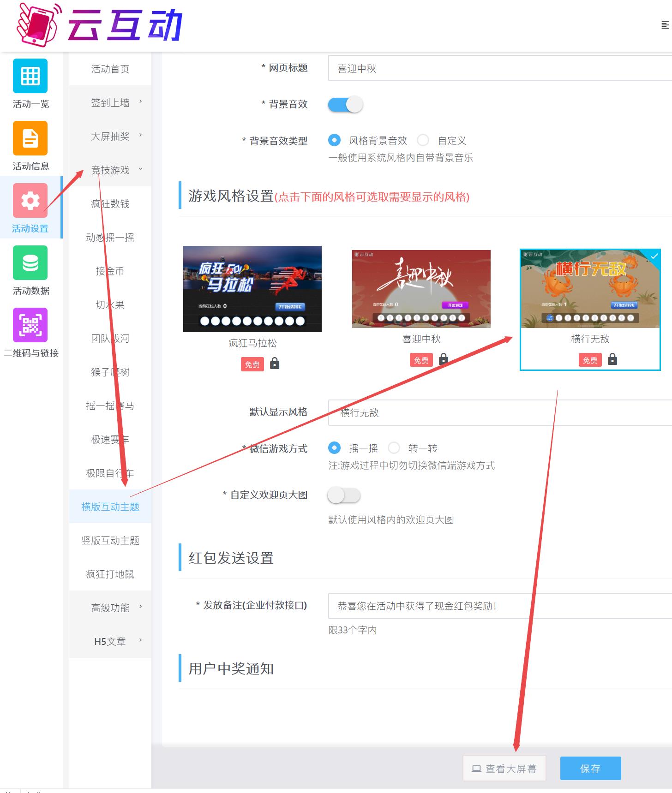The height and width of the screenshot is (793, 672).
Task: Open the 竖版互动主题 menu item
Action: point(110,541)
